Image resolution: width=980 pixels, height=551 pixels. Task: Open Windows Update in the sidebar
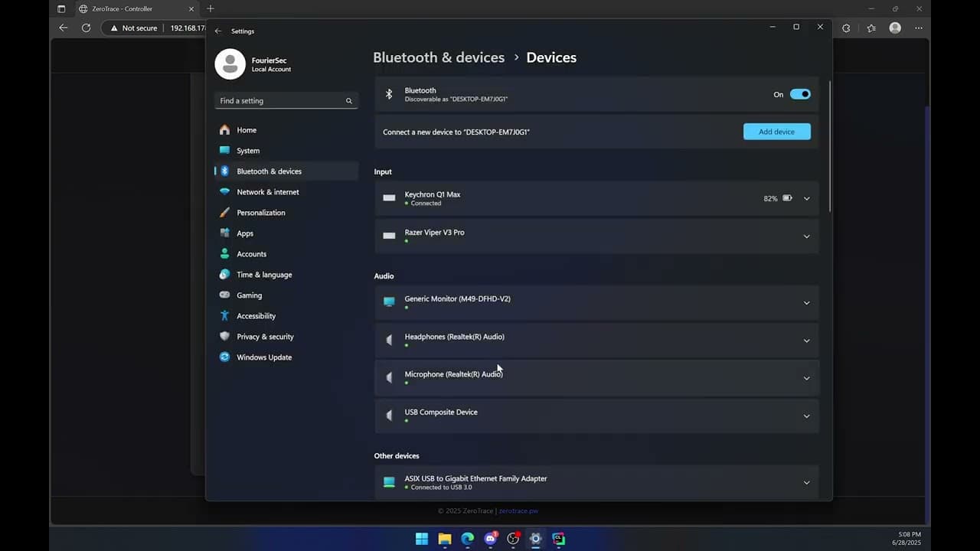click(x=263, y=357)
